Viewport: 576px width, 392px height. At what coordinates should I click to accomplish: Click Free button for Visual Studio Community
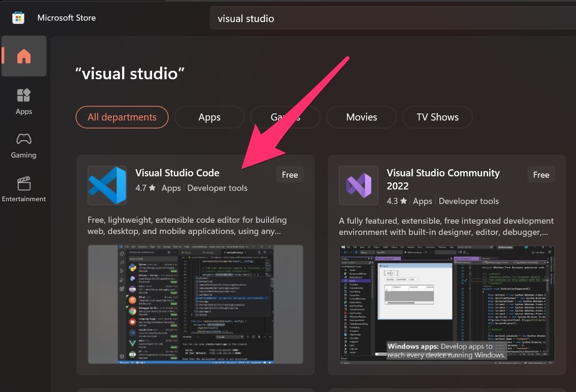click(541, 175)
